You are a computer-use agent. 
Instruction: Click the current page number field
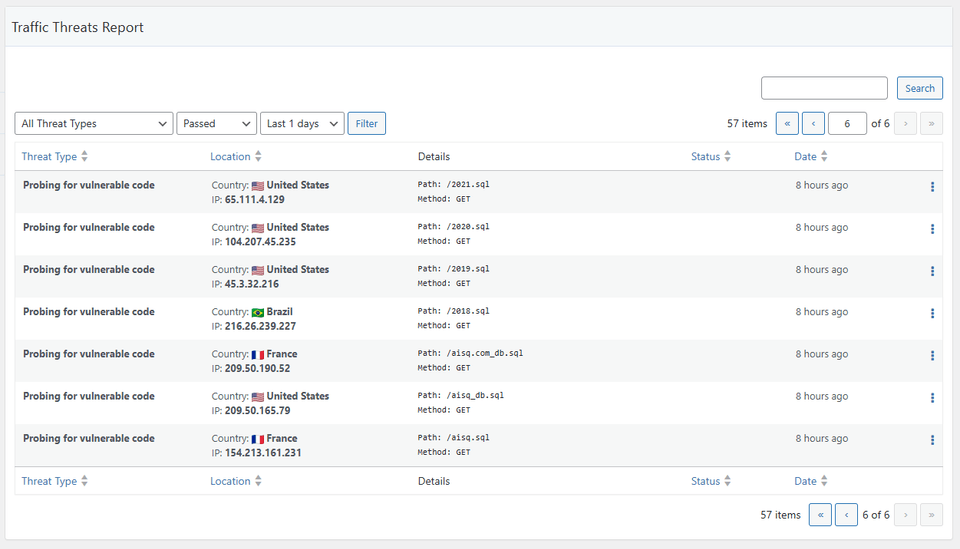tap(847, 123)
